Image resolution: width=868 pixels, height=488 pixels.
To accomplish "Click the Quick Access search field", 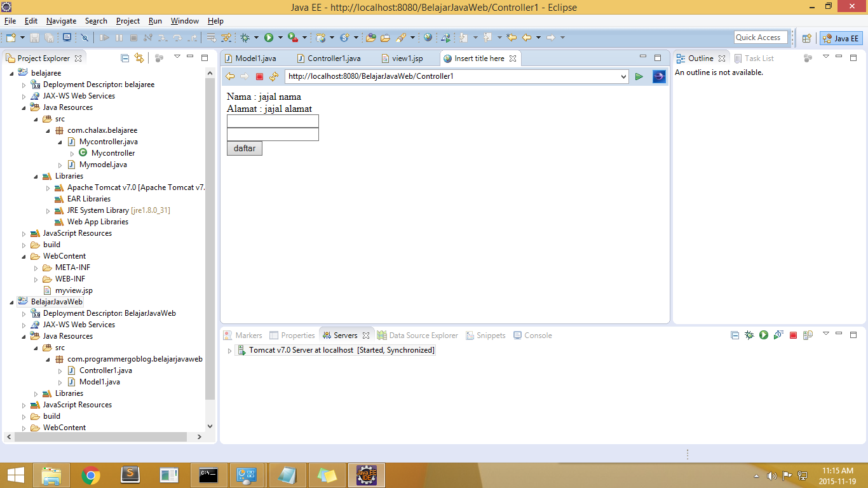I will pyautogui.click(x=761, y=37).
